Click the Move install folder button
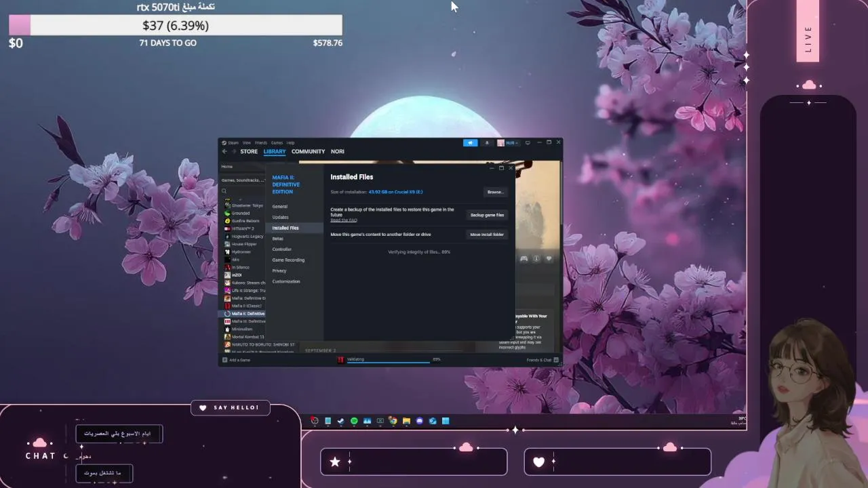This screenshot has height=488, width=868. coord(487,235)
